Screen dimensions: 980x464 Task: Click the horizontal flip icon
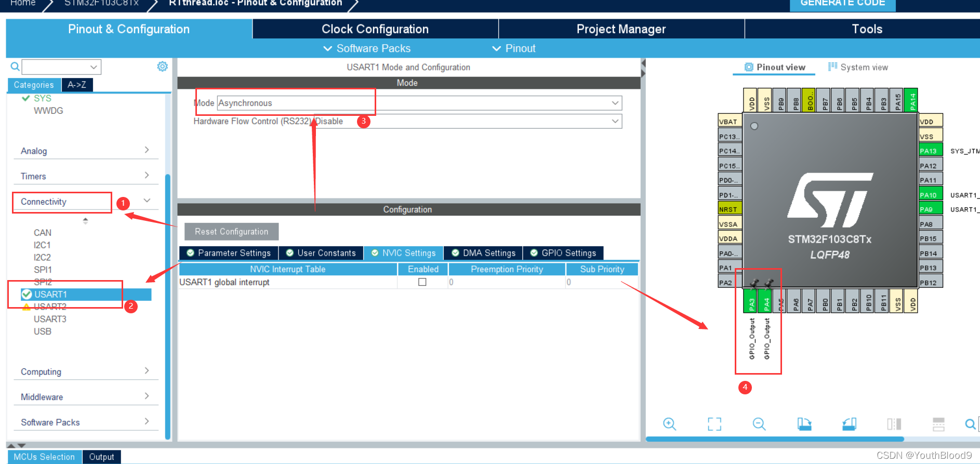click(x=894, y=424)
